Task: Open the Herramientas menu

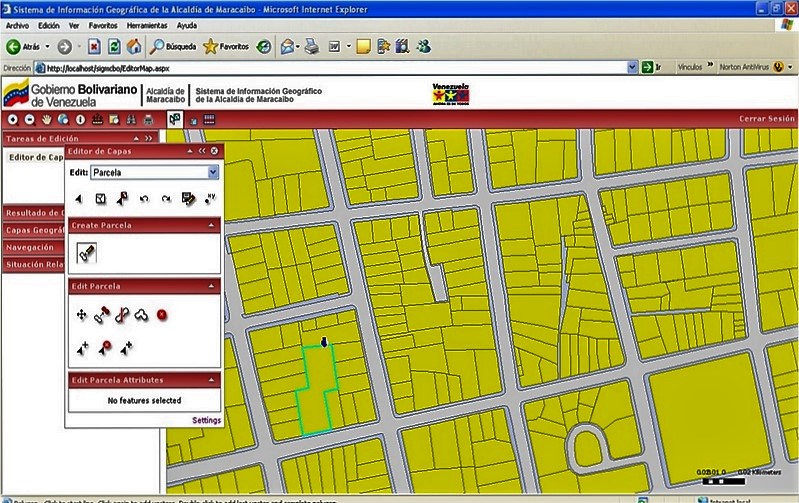Action: pyautogui.click(x=146, y=24)
